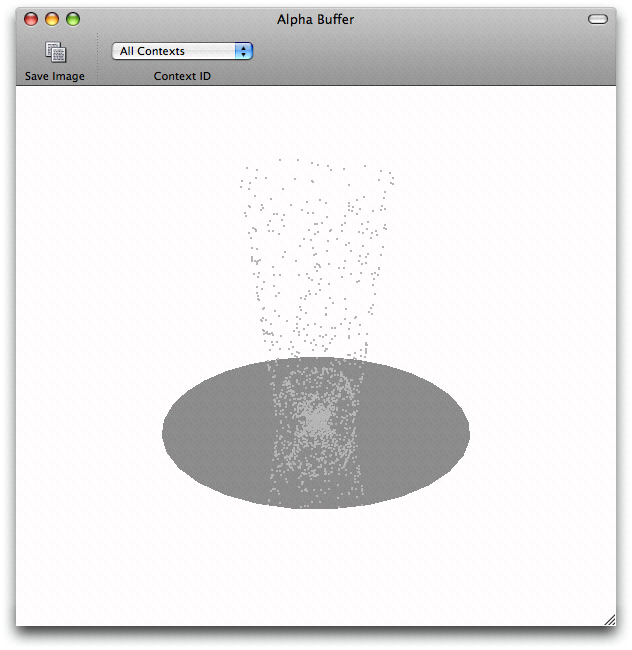Close the Alpha Buffer window
This screenshot has width=632, height=650.
pyautogui.click(x=31, y=19)
